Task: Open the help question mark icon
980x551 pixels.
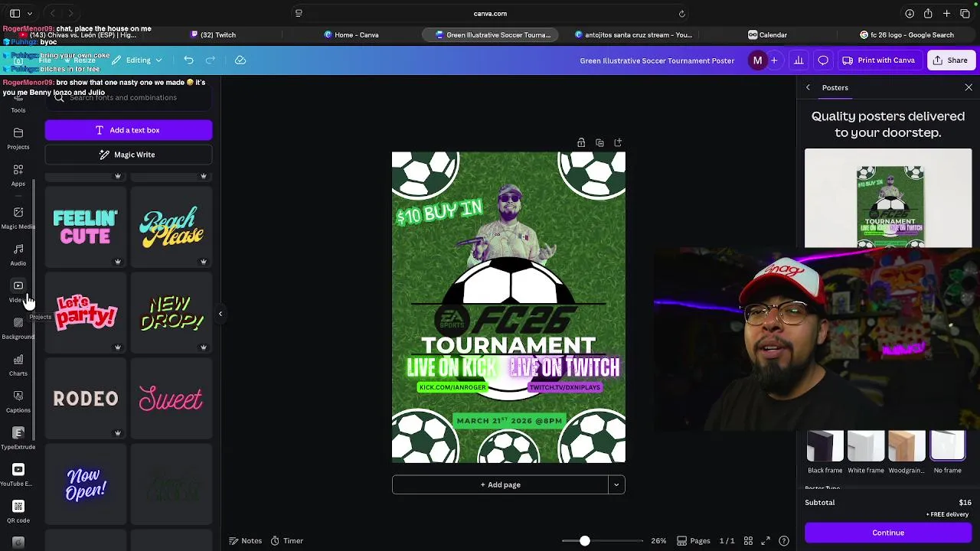Action: click(x=784, y=541)
